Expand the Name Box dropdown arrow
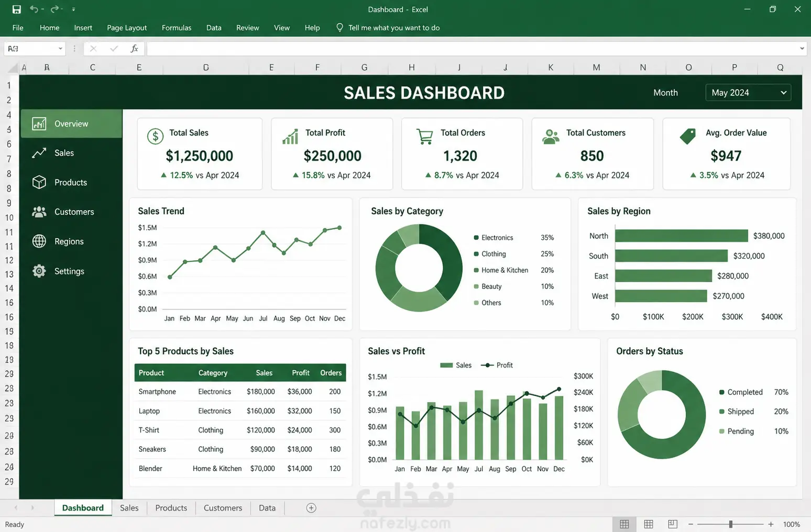The image size is (811, 532). coord(60,49)
